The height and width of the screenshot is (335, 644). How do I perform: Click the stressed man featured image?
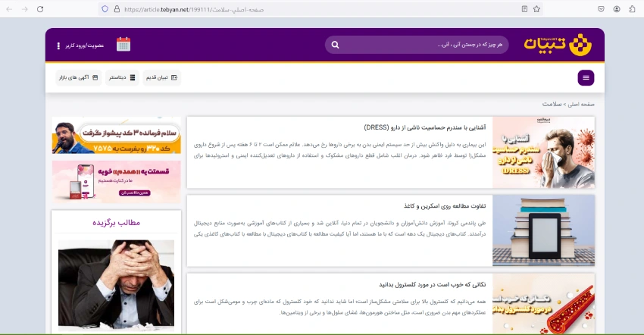click(116, 286)
